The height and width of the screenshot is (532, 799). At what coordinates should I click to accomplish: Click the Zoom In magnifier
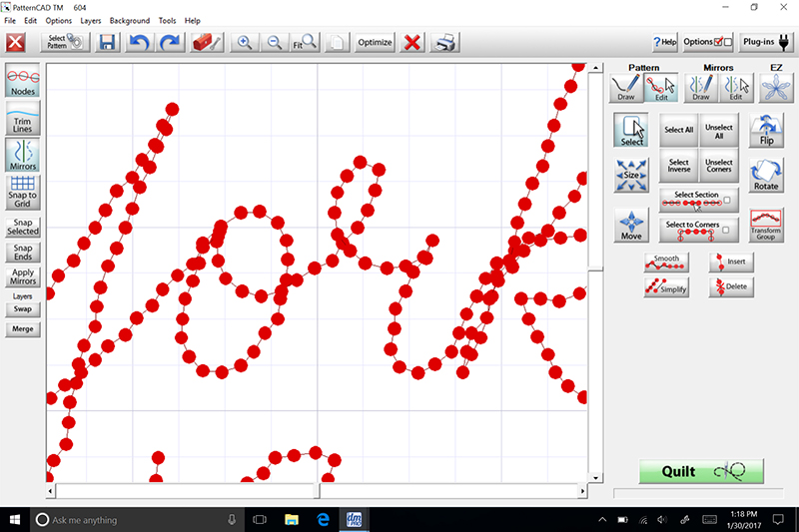click(x=243, y=43)
